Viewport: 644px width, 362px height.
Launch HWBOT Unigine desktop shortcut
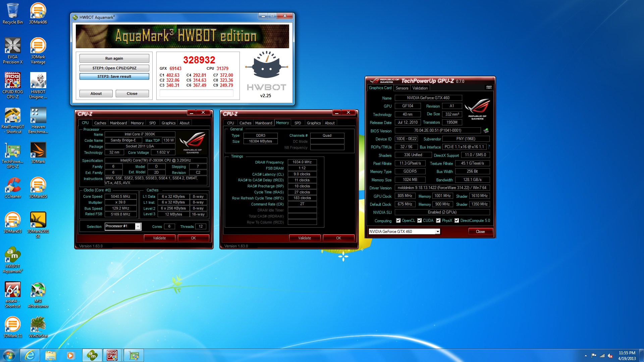pos(38,85)
